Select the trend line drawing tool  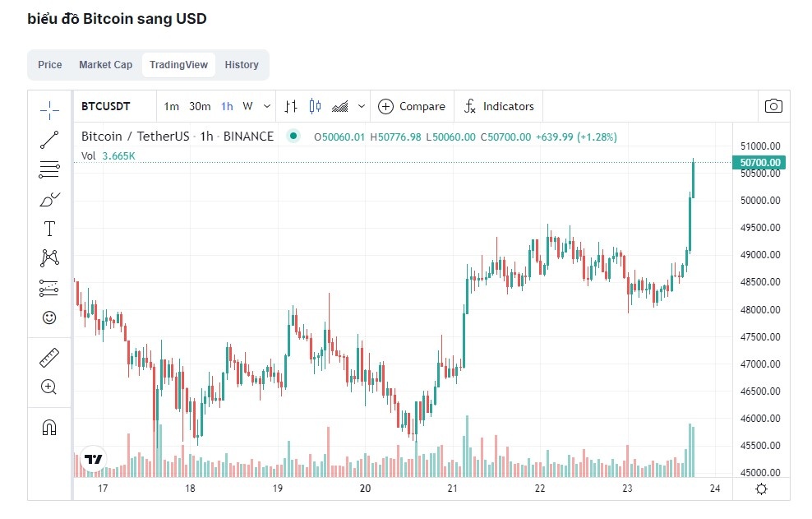[x=49, y=138]
